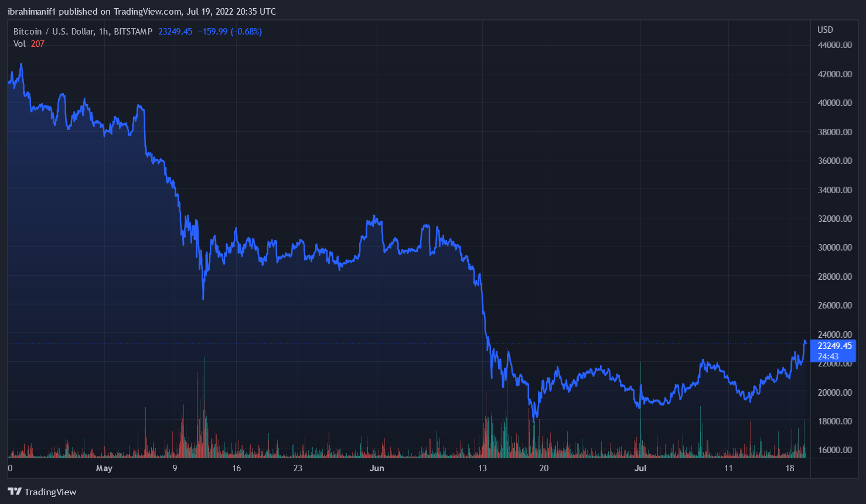
Task: Select the ibrahimanif1 published header text
Action: point(141,12)
